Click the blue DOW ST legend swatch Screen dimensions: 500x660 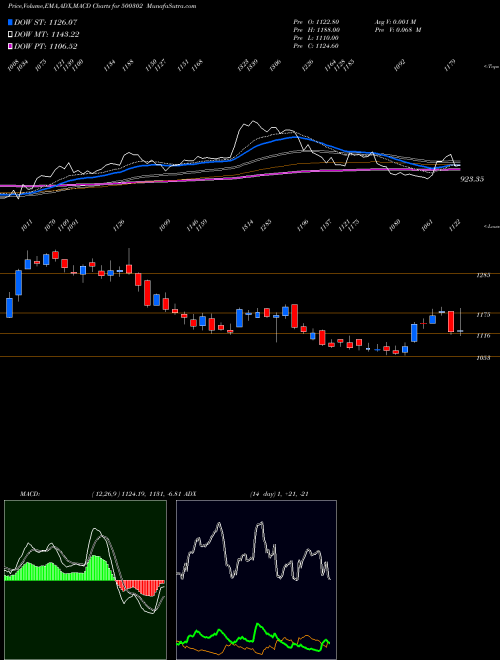(x=10, y=22)
